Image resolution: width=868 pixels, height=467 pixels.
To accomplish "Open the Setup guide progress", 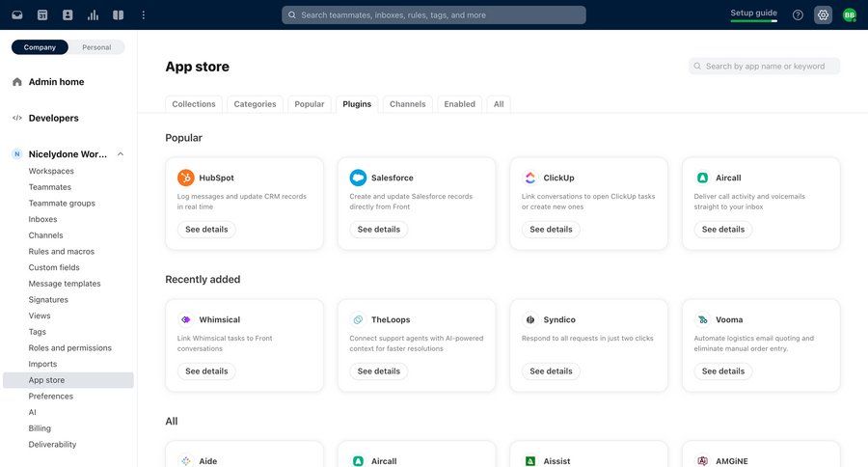I will (x=753, y=15).
